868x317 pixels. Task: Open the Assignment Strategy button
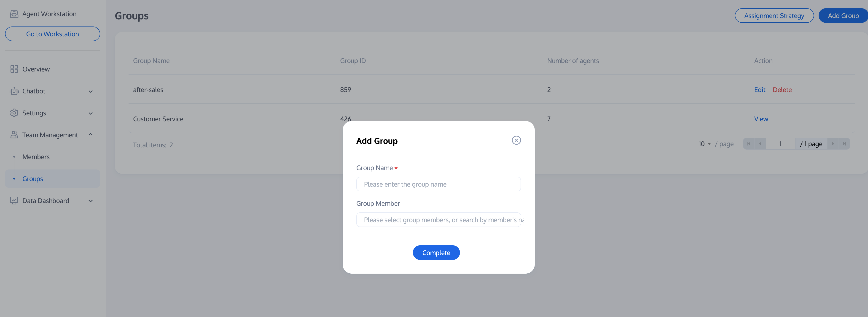click(x=774, y=16)
